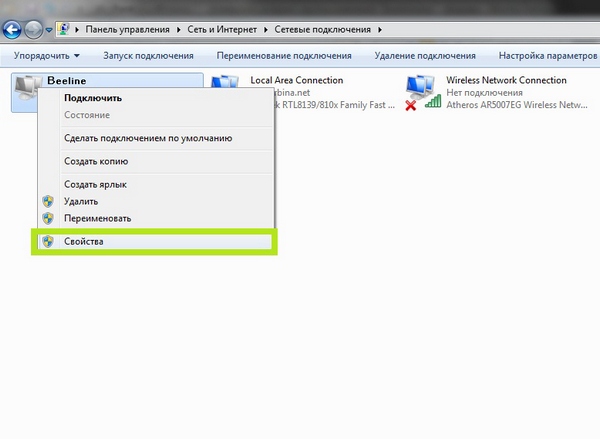The image size is (600, 439).
Task: Select the Wireless Network Connection name
Action: pos(506,80)
